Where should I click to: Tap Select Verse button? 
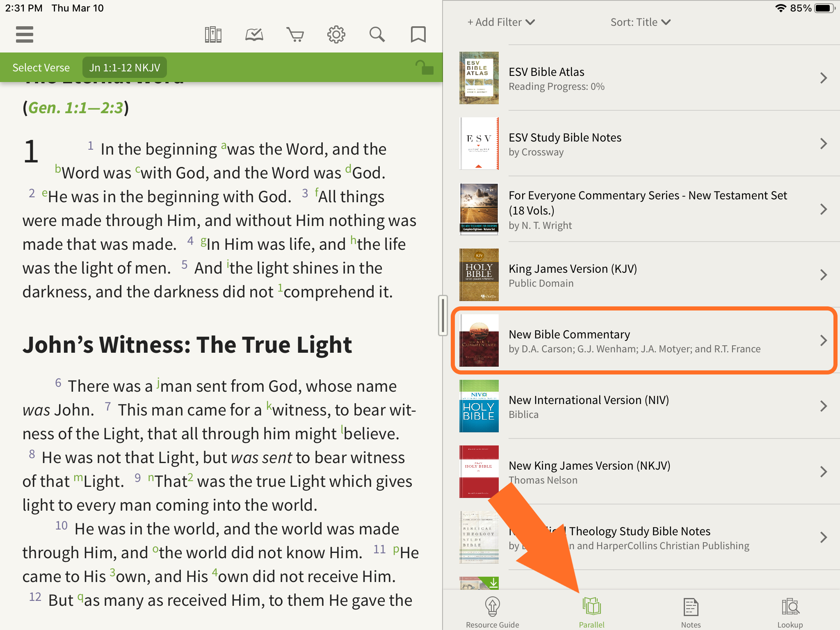point(41,68)
